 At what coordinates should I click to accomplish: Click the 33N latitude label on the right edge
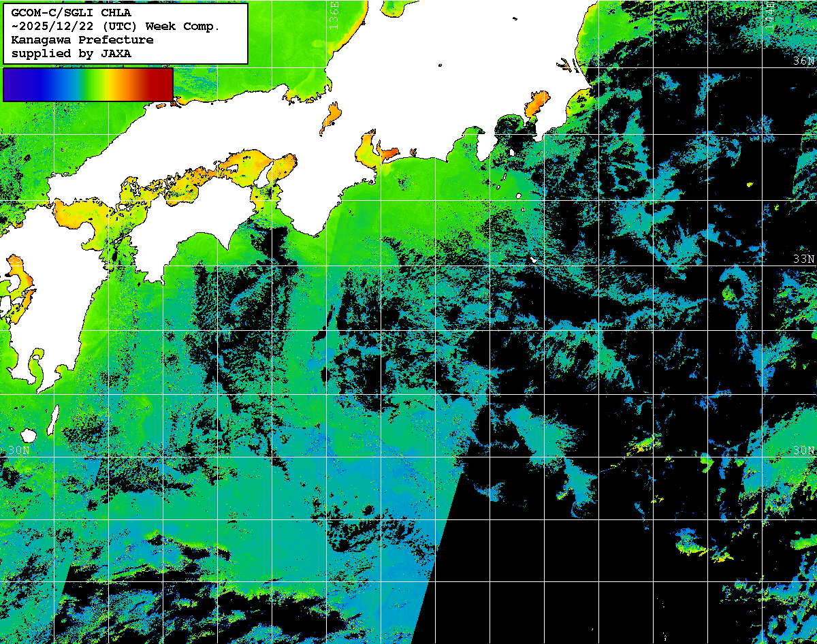[x=803, y=259]
